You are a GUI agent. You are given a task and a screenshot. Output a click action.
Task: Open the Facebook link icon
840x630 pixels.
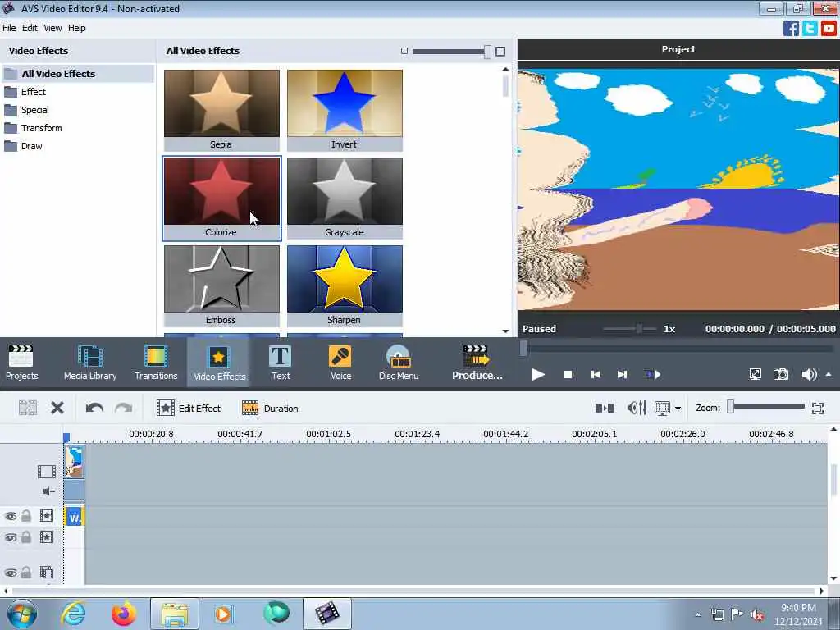coord(791,28)
